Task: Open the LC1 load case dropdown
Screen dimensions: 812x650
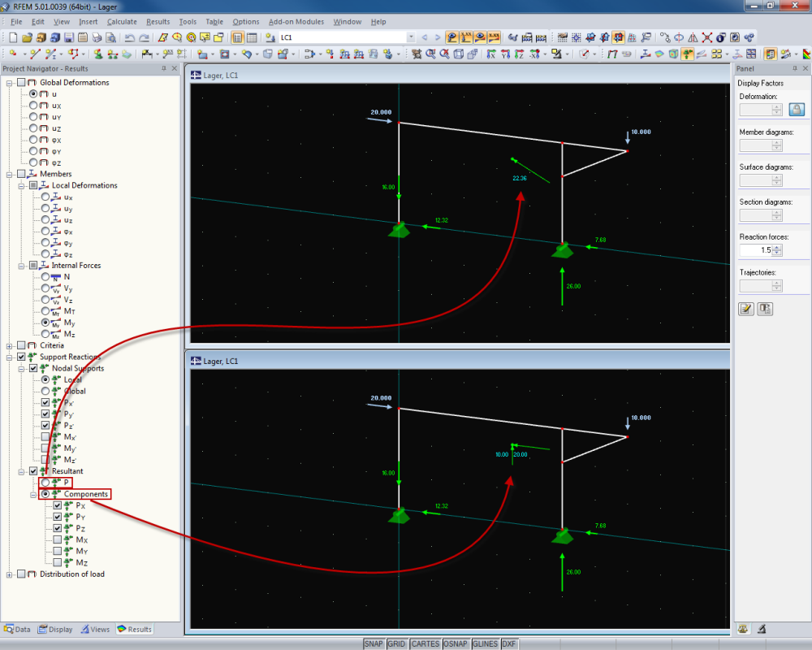Action: coord(411,37)
